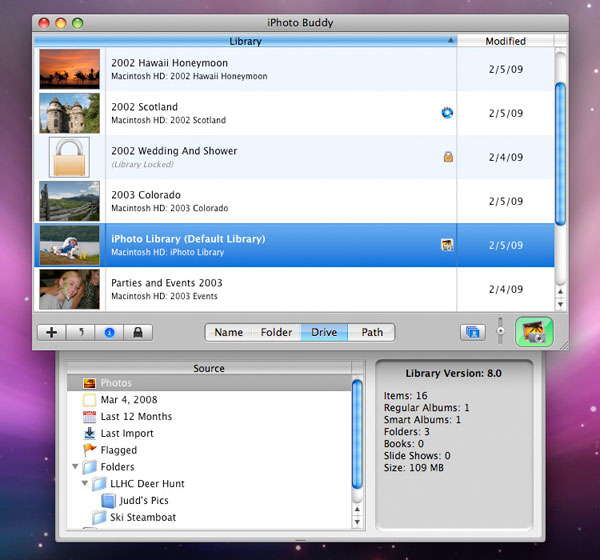600x560 pixels.
Task: Click the padlock lock library button
Action: pos(138,332)
